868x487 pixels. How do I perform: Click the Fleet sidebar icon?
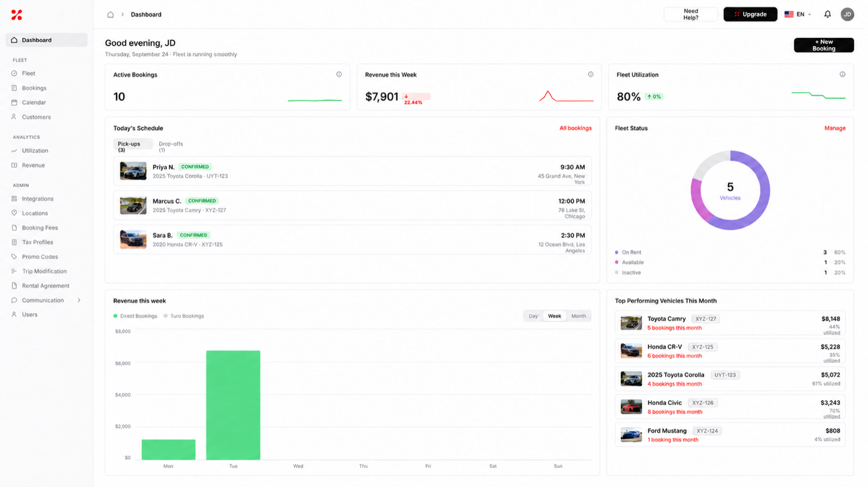pyautogui.click(x=14, y=73)
